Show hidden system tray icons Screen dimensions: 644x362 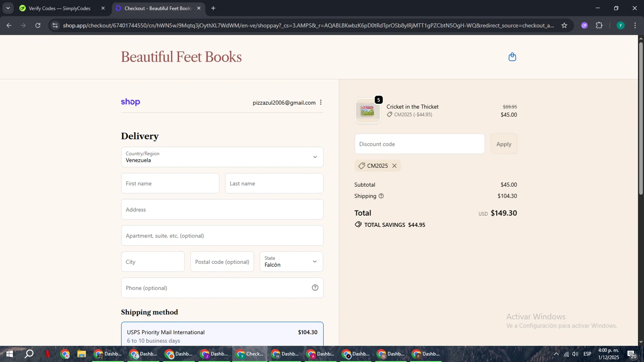click(556, 354)
